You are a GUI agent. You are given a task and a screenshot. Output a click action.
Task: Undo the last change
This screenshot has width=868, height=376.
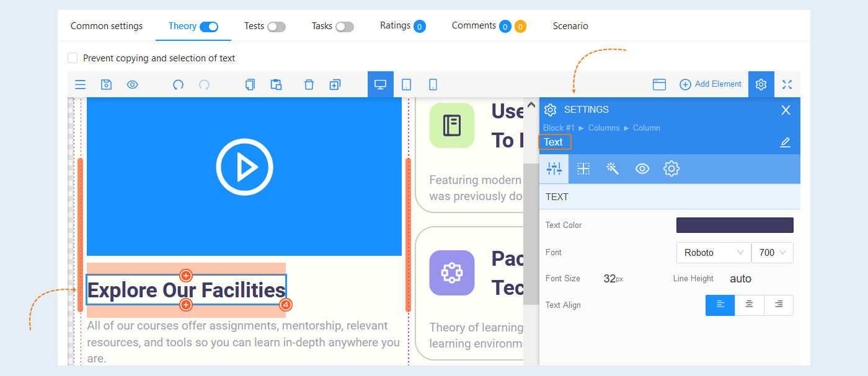click(178, 85)
